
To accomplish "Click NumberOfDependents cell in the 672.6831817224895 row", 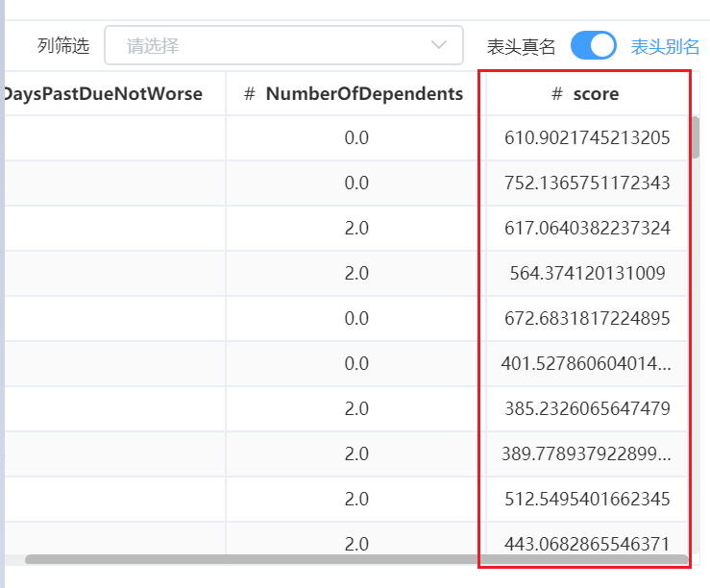I will (x=356, y=318).
